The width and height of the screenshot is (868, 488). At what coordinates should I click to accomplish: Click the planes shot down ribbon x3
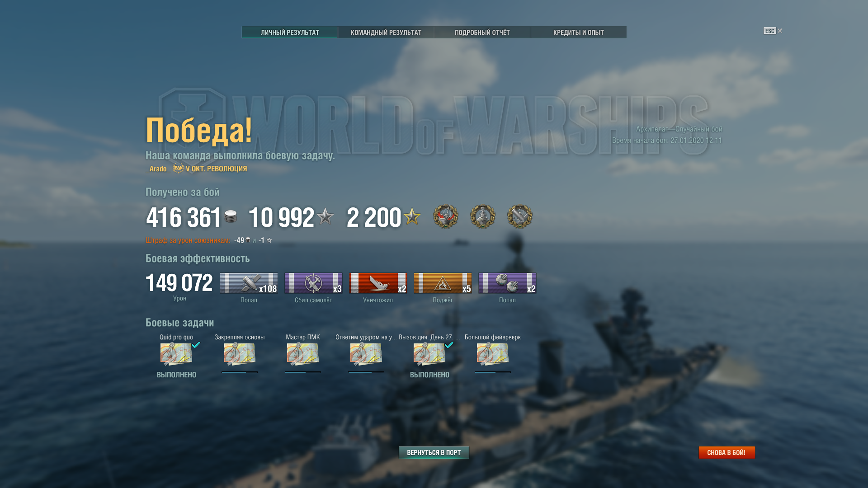(x=313, y=283)
